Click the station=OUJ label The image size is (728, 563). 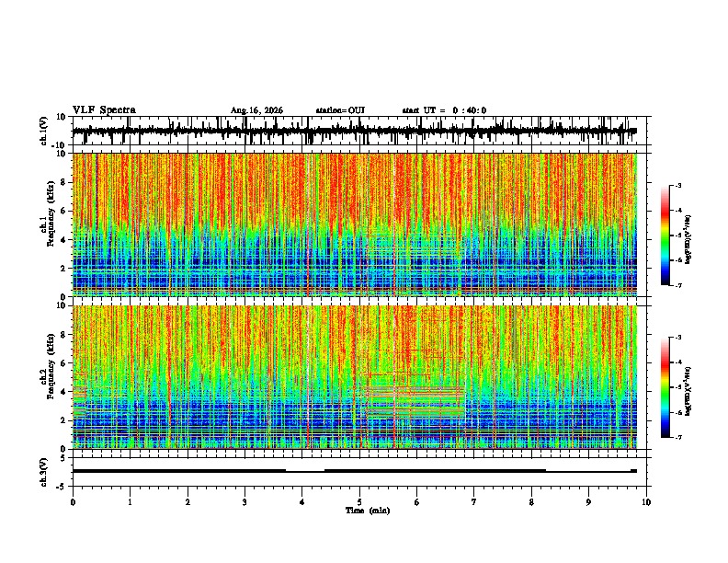tap(340, 110)
